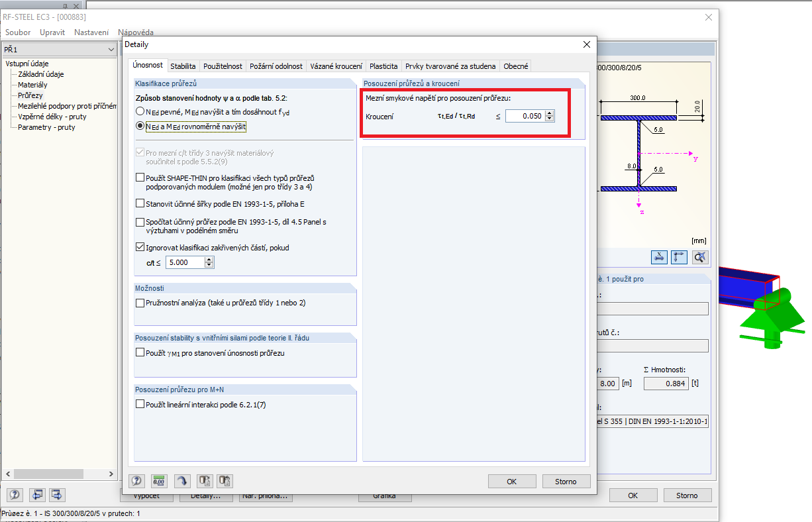Click the Σ Hmotnosti field 0.884
This screenshot has height=522, width=812.
pos(666,383)
